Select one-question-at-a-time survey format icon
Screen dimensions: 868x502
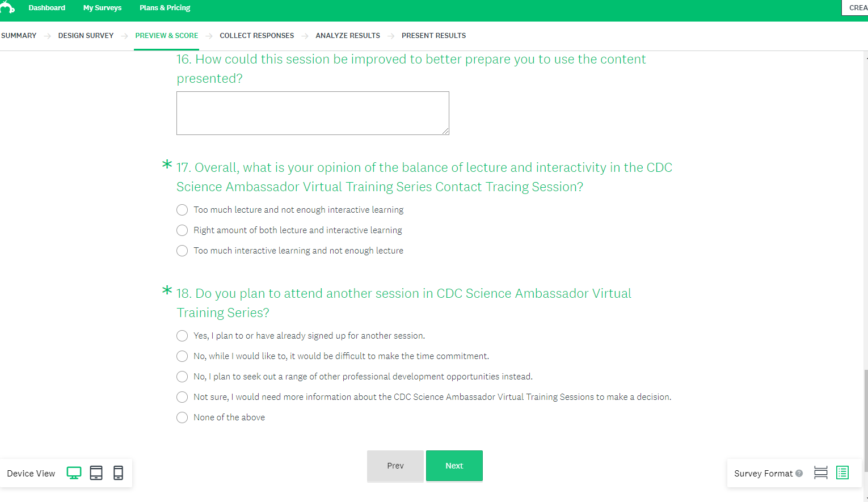(x=820, y=473)
